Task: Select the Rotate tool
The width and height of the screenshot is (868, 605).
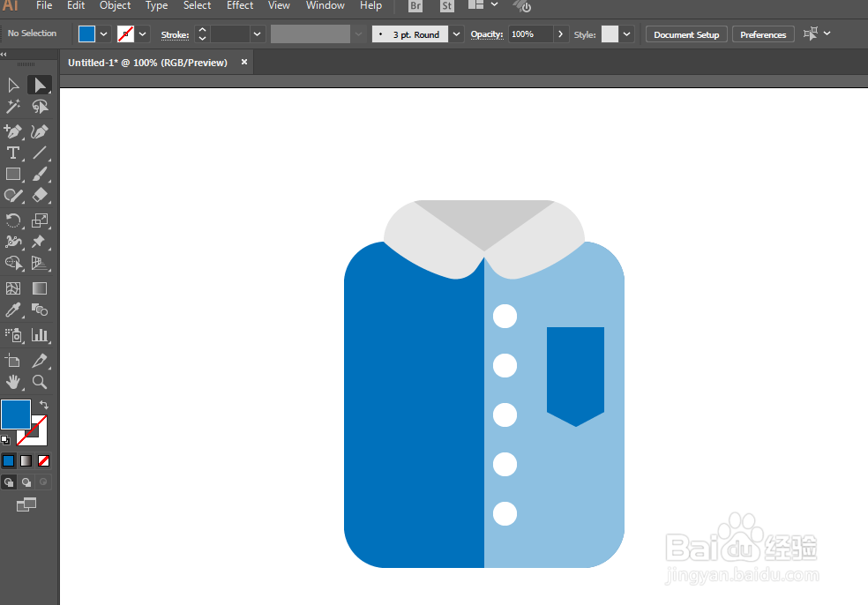Action: pos(13,220)
